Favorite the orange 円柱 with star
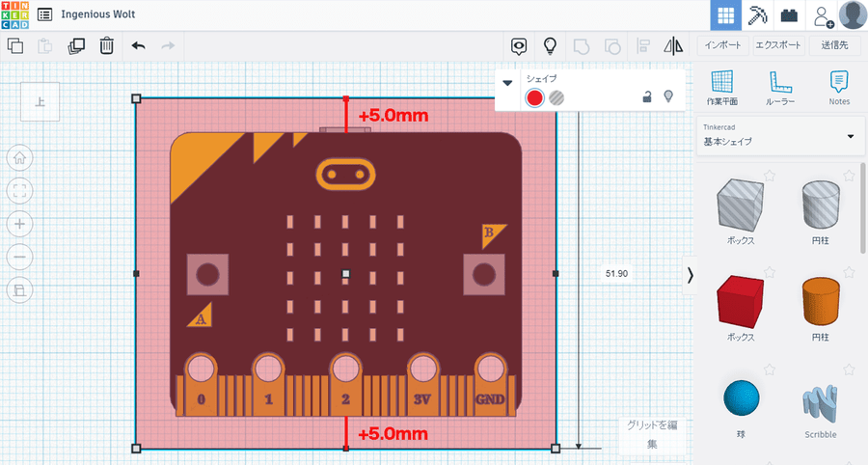The height and width of the screenshot is (465, 868). coord(849,272)
